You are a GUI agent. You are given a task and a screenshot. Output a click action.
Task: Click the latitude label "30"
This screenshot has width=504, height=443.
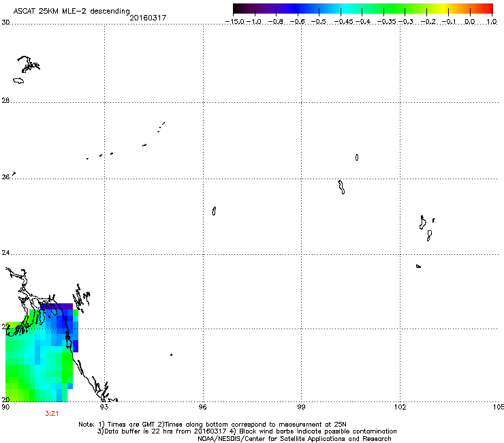[5, 22]
